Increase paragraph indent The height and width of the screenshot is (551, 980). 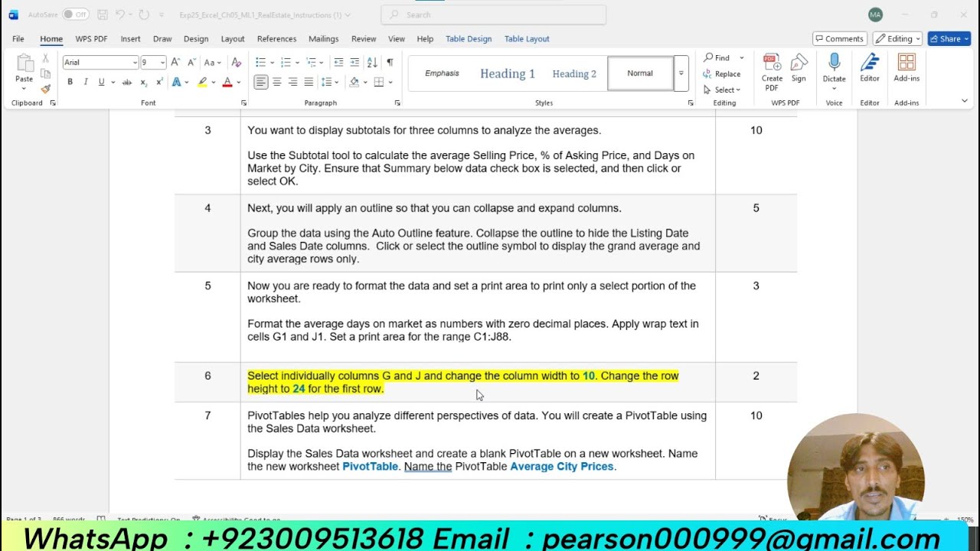354,62
